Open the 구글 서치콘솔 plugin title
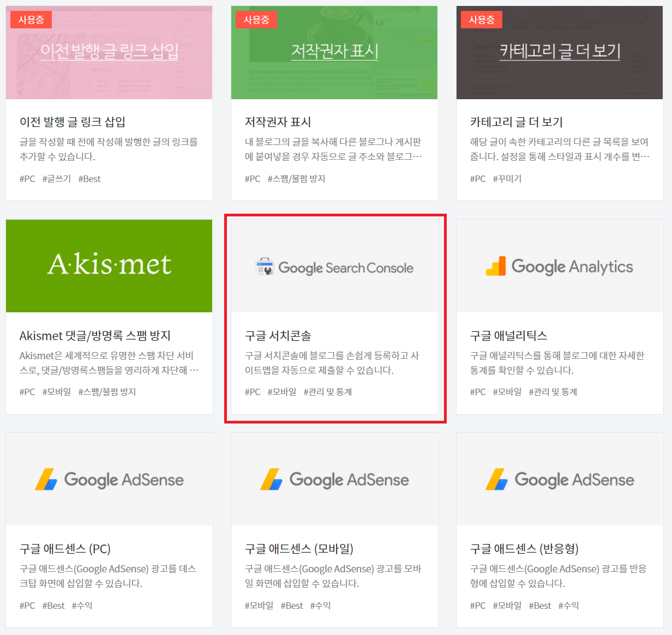672x635 pixels. tap(278, 336)
